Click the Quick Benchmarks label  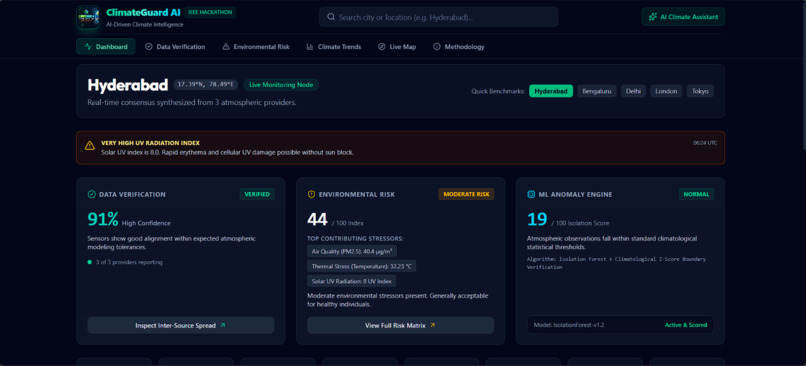pos(498,92)
